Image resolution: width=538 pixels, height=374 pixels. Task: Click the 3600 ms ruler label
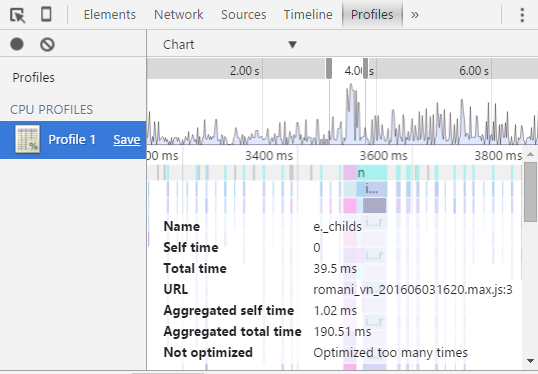pos(383,156)
